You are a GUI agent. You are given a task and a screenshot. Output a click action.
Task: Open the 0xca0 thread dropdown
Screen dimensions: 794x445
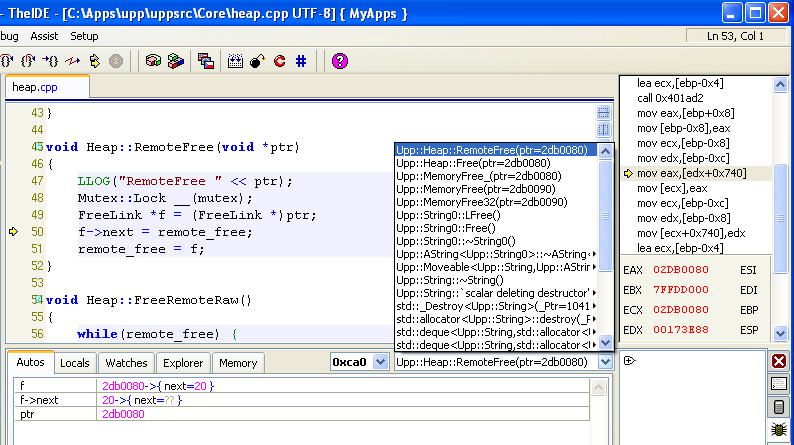[379, 362]
